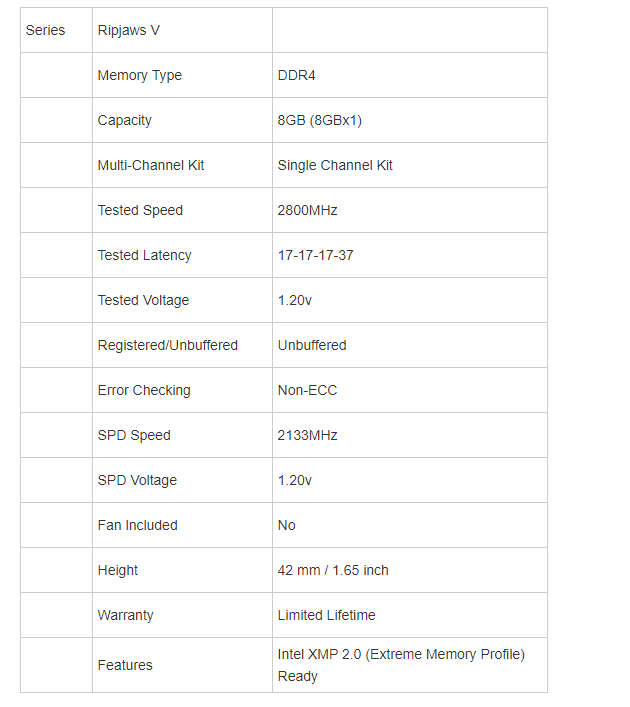Click the 42 mm / 1.65 inch value
This screenshot has width=630, height=707.
[x=333, y=570]
